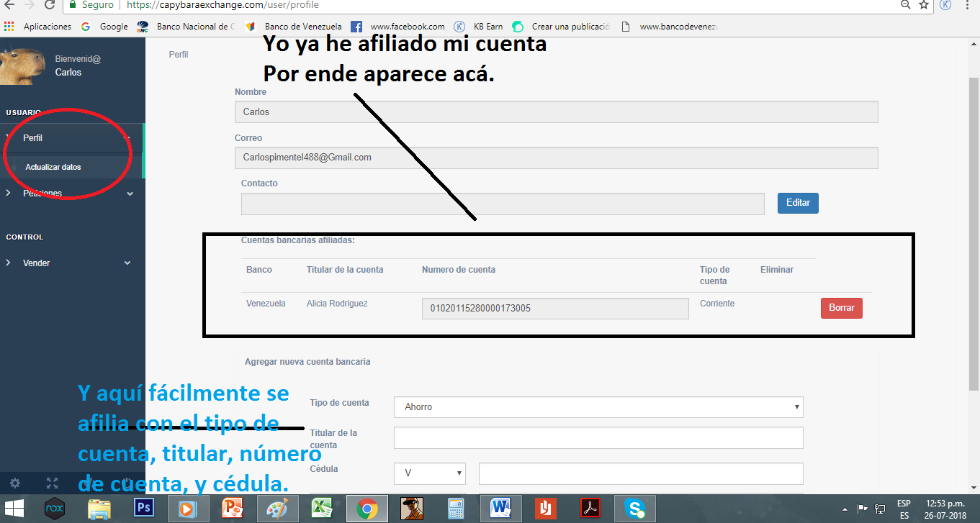Viewport: 980px width, 523px height.
Task: Click the account number field 01020115280000173005
Action: click(x=555, y=309)
